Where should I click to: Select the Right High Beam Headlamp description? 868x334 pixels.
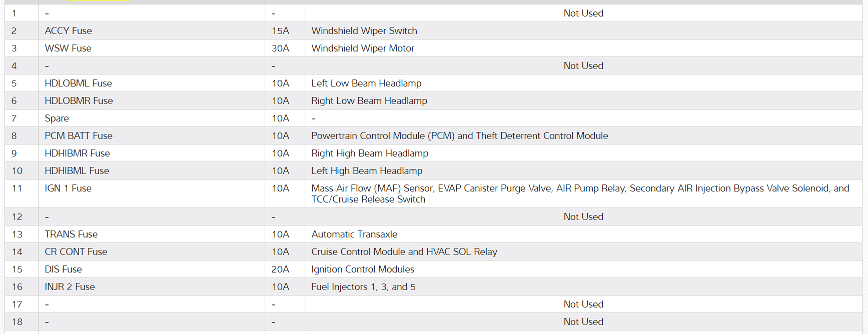pyautogui.click(x=370, y=153)
